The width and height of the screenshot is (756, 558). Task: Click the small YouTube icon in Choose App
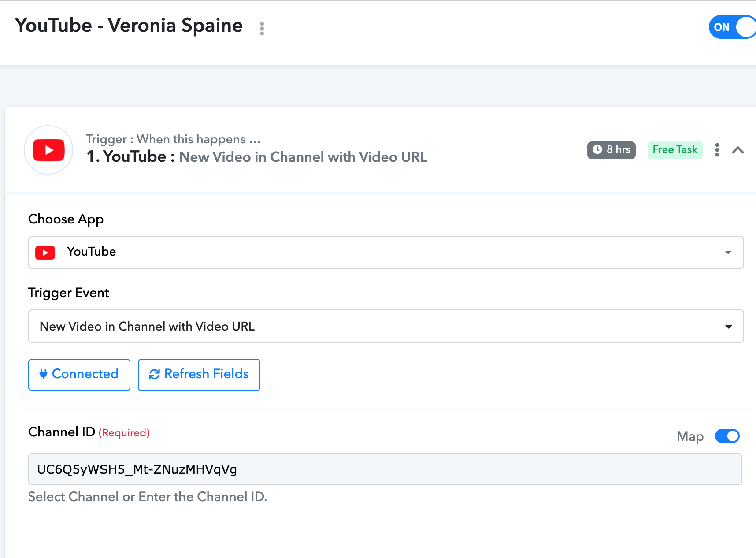(45, 253)
